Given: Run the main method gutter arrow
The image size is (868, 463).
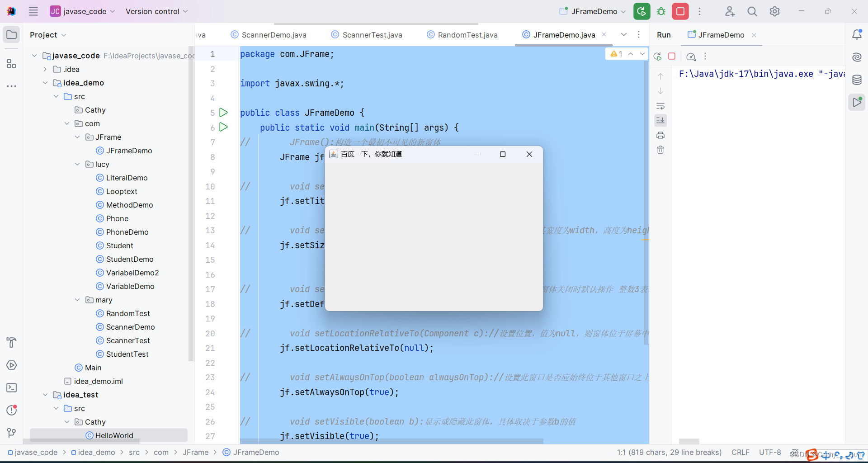Looking at the screenshot, I should [223, 127].
